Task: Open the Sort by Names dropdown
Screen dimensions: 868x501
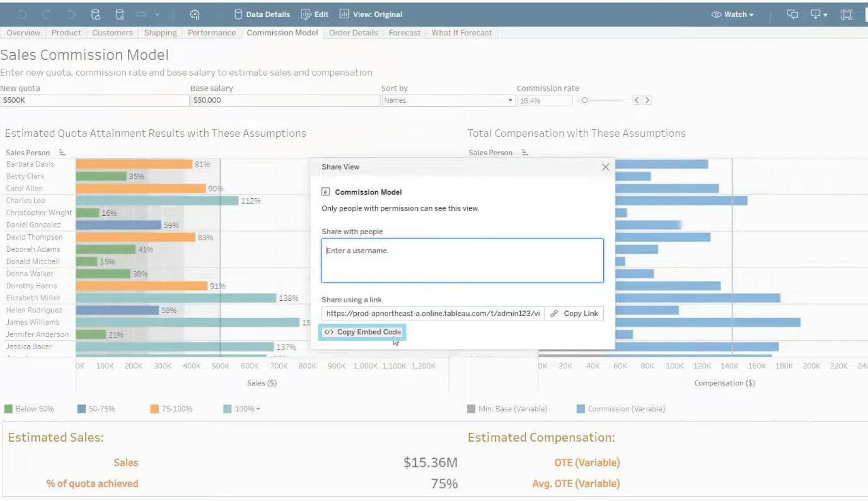Action: coord(449,100)
